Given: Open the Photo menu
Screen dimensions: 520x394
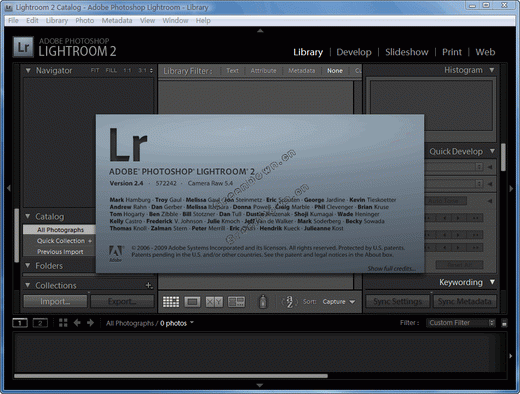Looking at the screenshot, I should pyautogui.click(x=84, y=20).
